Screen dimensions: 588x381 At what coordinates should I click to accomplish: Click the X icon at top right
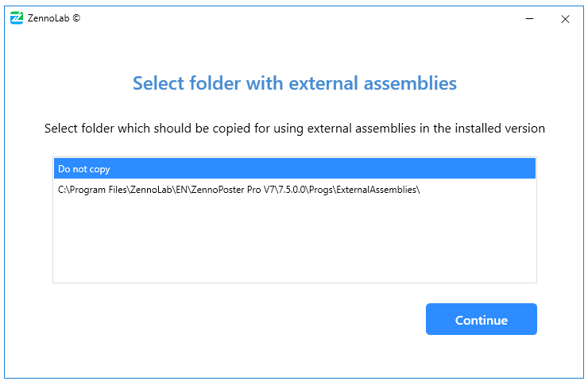coord(565,19)
